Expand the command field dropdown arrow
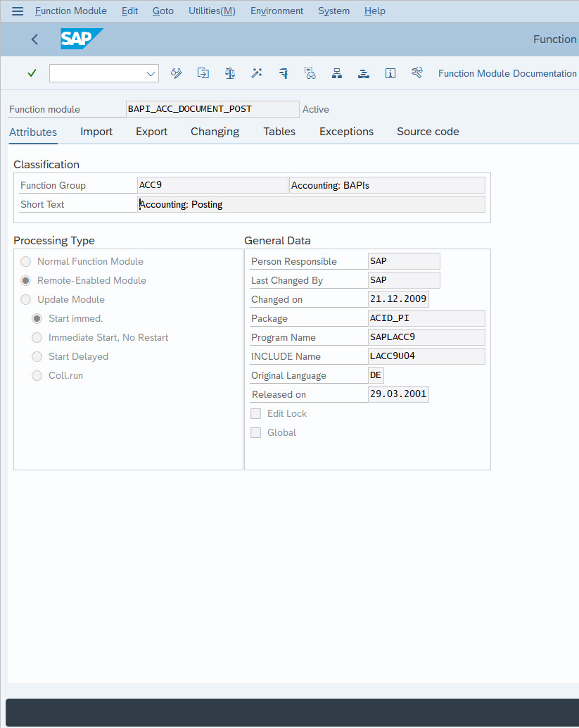Screen dimensions: 579x728 click(151, 73)
